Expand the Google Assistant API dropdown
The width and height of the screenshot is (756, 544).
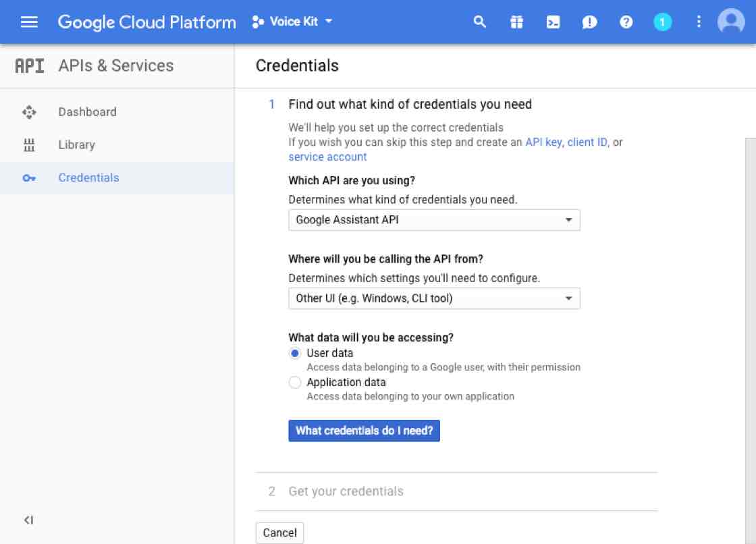click(x=434, y=220)
